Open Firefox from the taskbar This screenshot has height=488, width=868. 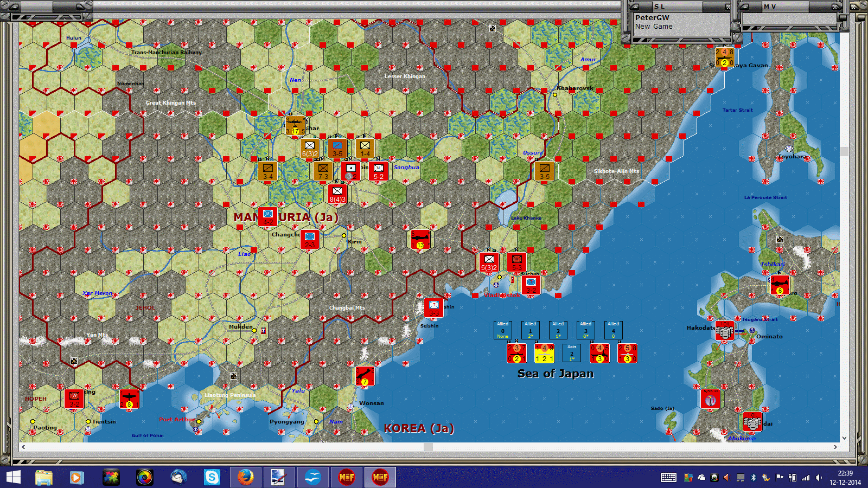pos(245,477)
